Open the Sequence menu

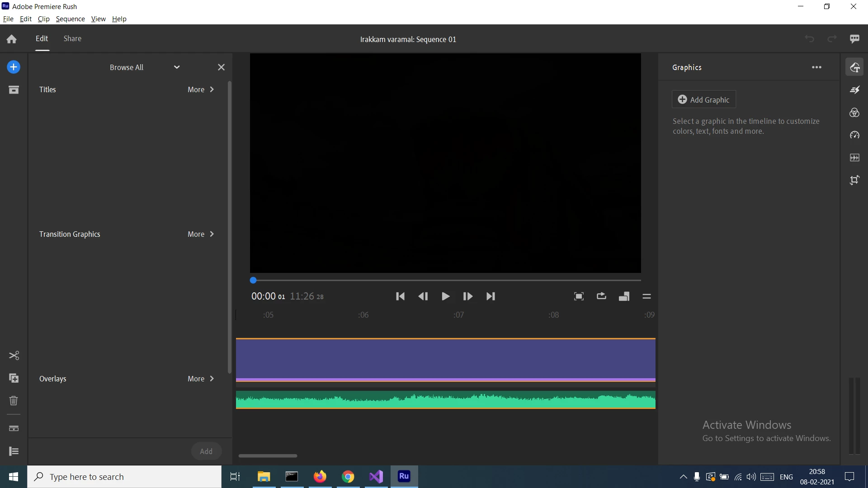[x=70, y=19]
